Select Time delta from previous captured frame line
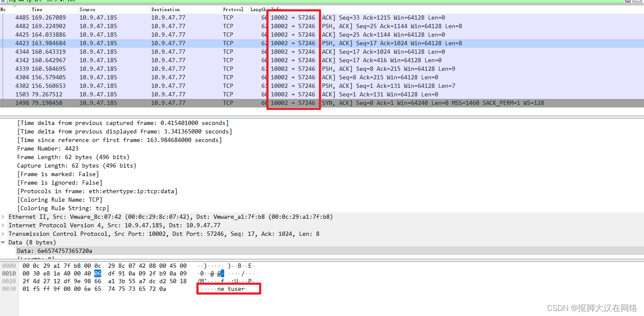This screenshot has height=316, width=644. coord(123,123)
